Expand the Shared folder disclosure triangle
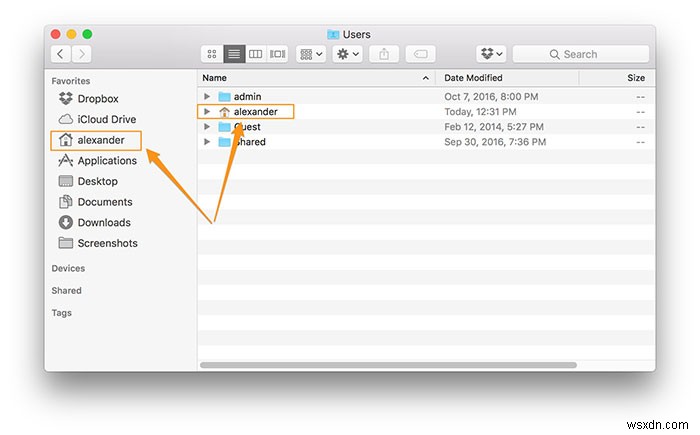Image resolution: width=700 pixels, height=435 pixels. (207, 142)
